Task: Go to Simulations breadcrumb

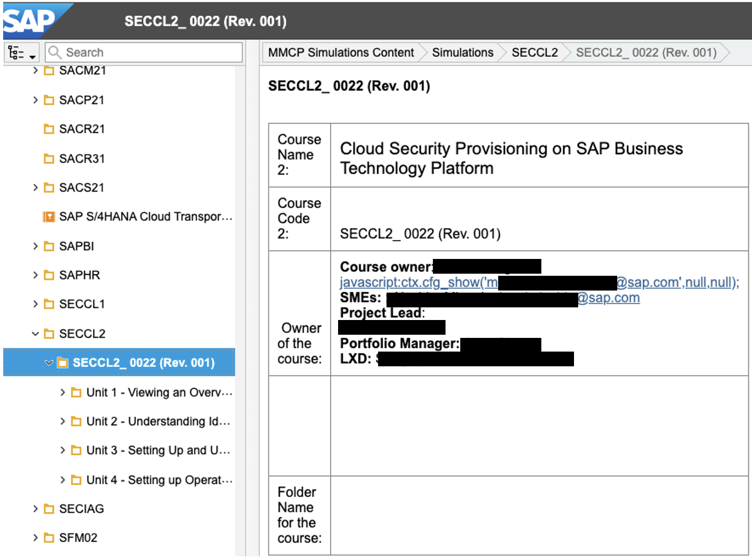Action: 462,53
